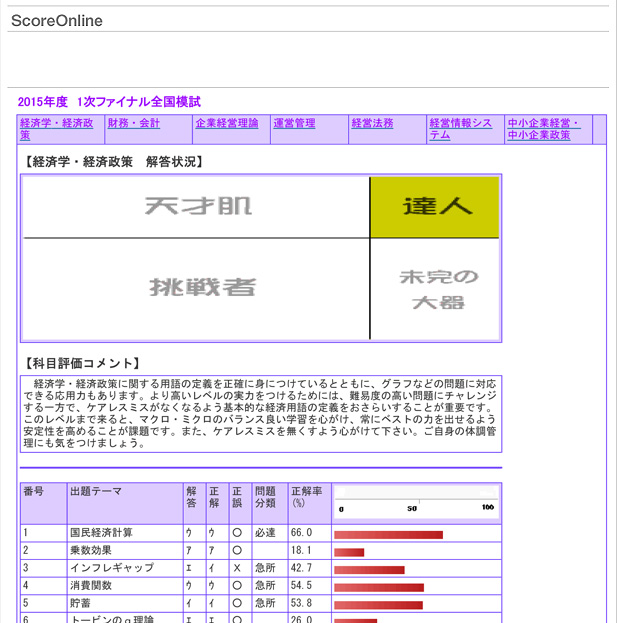Screen dimensions: 617x623
Task: Click the 急所 classification in 貯蓄 row
Action: pyautogui.click(x=265, y=603)
